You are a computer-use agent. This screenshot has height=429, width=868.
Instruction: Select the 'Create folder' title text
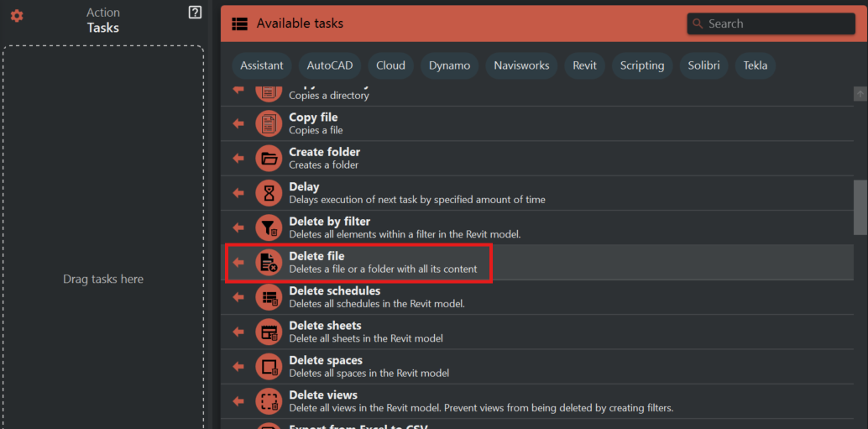pyautogui.click(x=324, y=152)
